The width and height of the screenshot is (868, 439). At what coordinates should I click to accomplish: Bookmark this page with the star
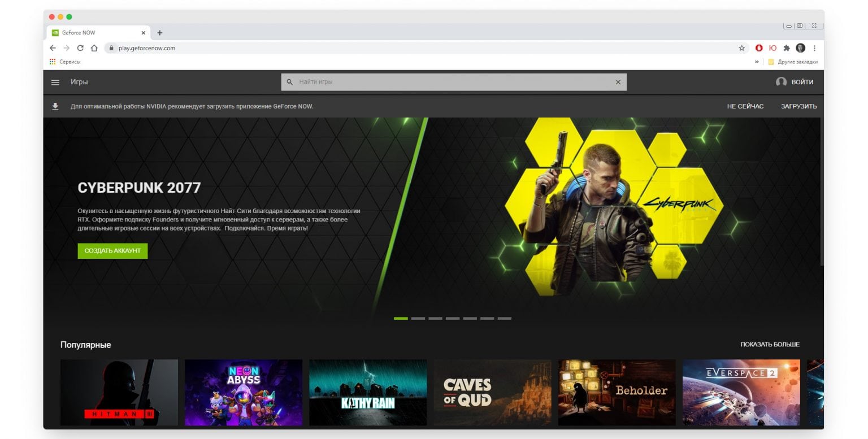point(741,48)
